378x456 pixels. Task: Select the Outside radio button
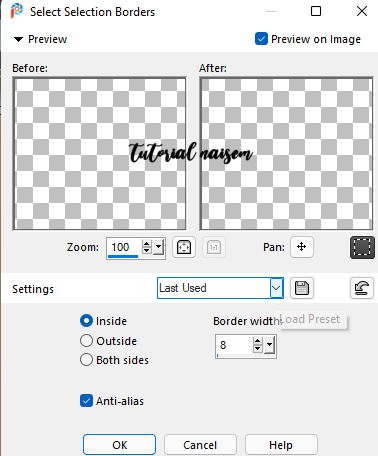click(86, 341)
